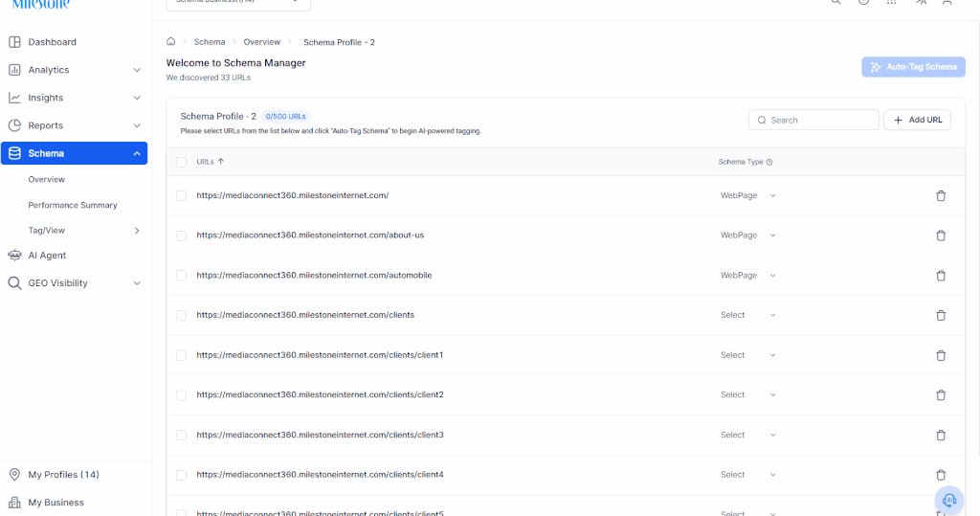The width and height of the screenshot is (980, 516).
Task: Click the magnifier icon in Search box
Action: (762, 120)
